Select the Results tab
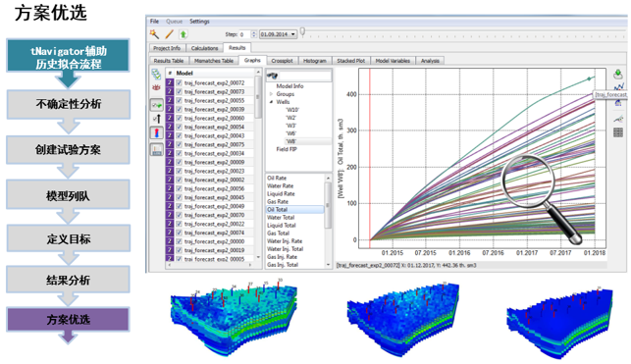631x364 pixels. coord(237,47)
